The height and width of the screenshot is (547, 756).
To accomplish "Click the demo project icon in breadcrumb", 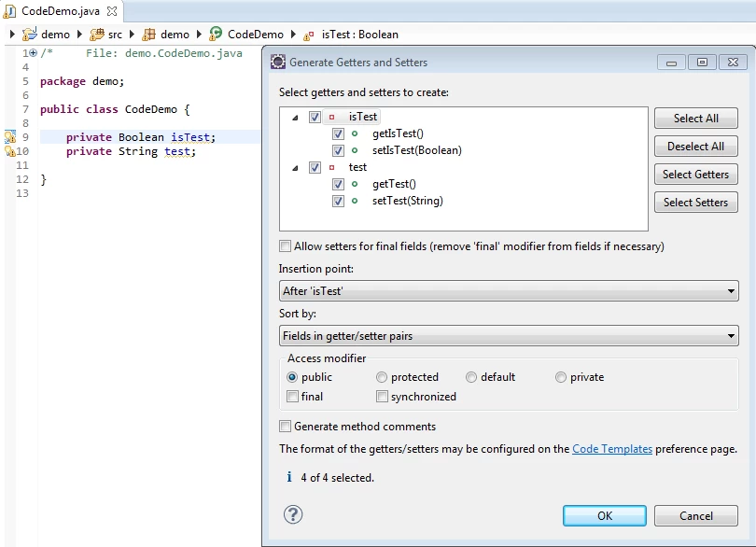I will pos(30,35).
